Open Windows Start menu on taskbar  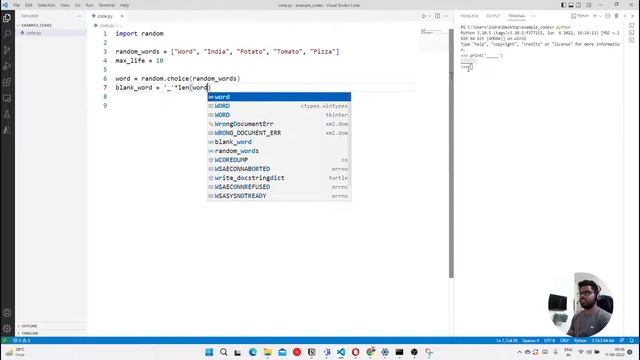point(209,352)
